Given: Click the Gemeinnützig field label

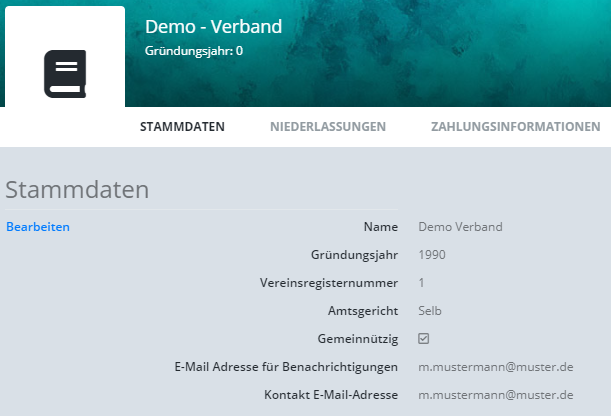Looking at the screenshot, I should pos(358,339).
